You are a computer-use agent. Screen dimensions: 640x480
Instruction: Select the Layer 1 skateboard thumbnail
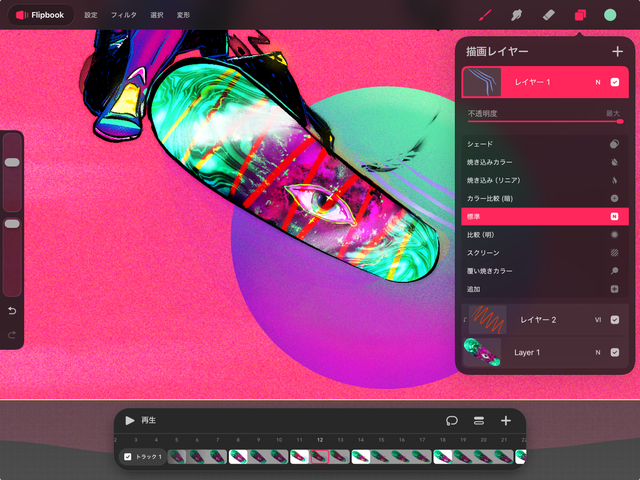point(482,352)
